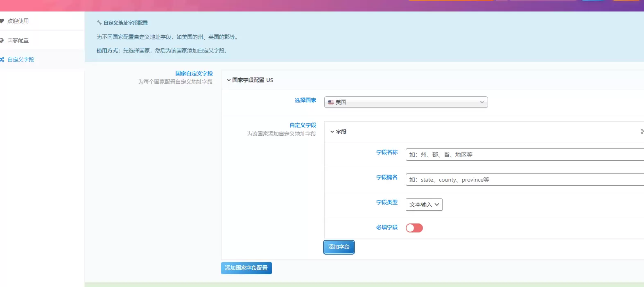Viewport: 644px width, 287px height.
Task: Click the 添加字段 button
Action: (339, 247)
